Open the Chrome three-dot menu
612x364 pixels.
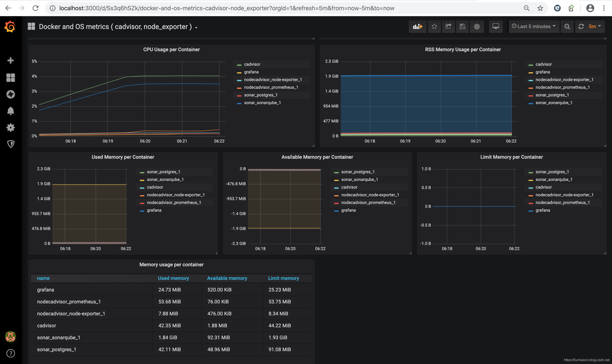click(x=604, y=8)
